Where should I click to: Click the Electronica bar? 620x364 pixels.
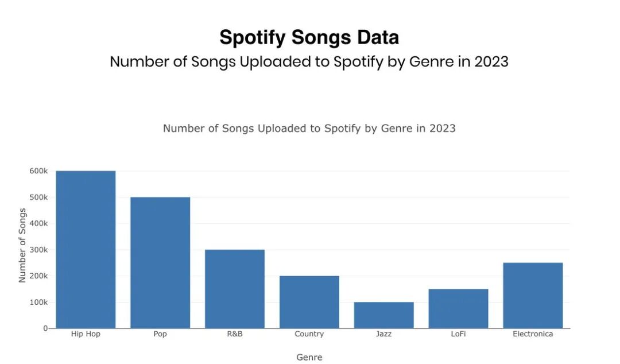coord(533,295)
